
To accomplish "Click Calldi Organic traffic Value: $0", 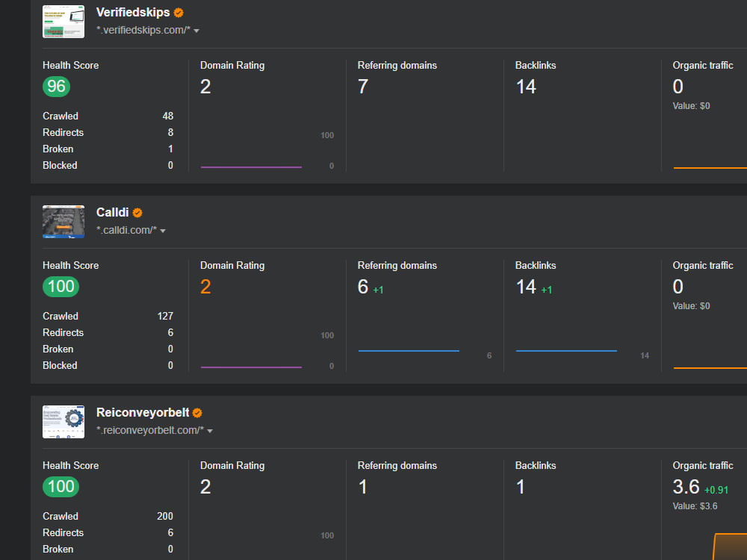I will pyautogui.click(x=691, y=305).
